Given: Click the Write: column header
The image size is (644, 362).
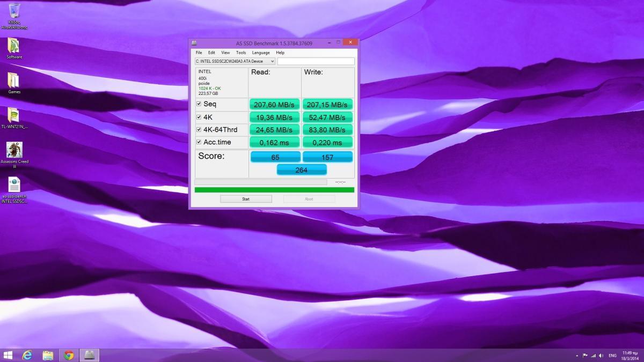Looking at the screenshot, I should 313,72.
